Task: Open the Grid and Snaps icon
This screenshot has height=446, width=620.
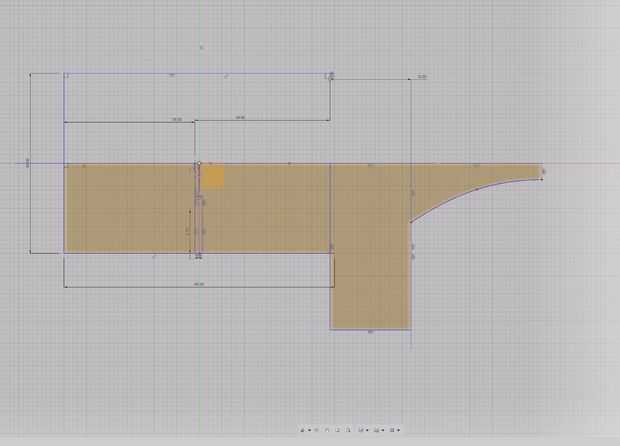Action: 376,430
